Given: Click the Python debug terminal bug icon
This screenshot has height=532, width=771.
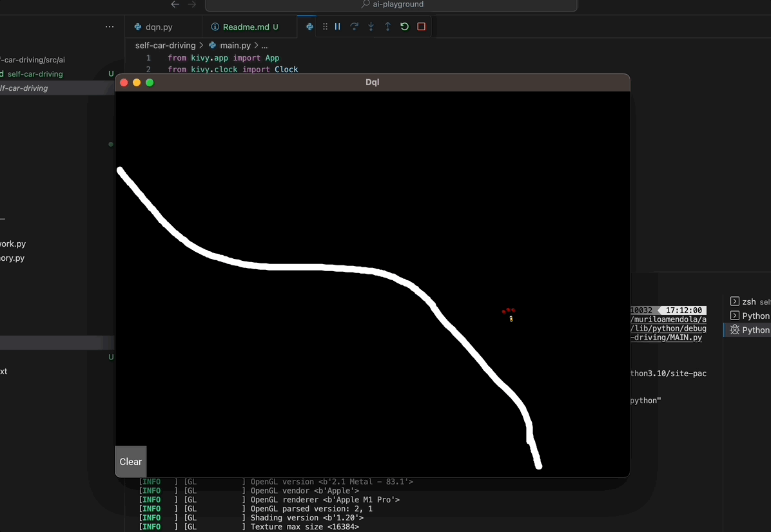Looking at the screenshot, I should click(735, 330).
